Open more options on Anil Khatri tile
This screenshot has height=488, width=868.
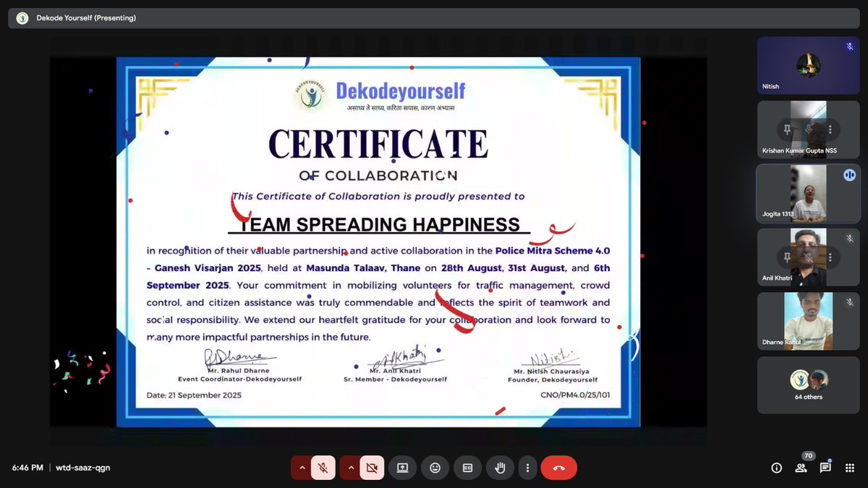829,257
